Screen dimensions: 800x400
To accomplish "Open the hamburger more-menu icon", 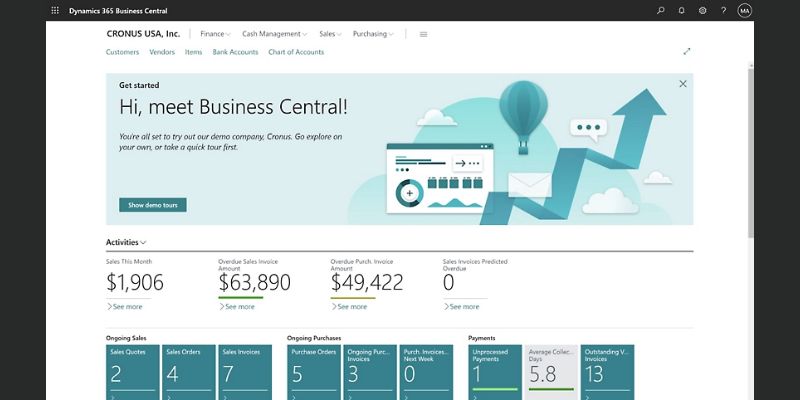I will (x=423, y=34).
